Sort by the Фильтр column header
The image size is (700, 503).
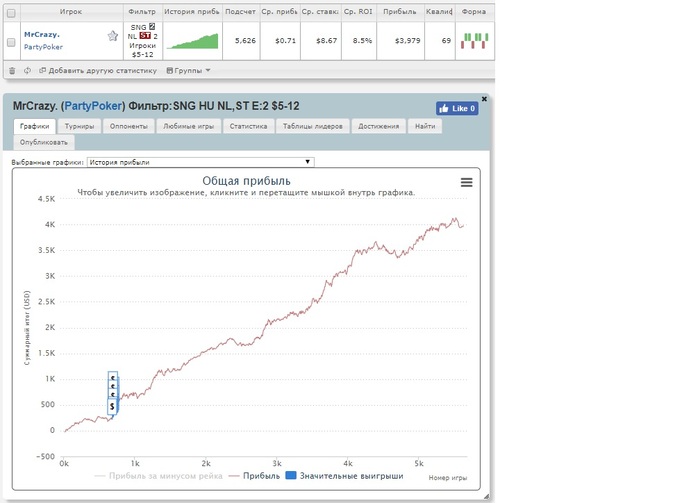point(142,12)
